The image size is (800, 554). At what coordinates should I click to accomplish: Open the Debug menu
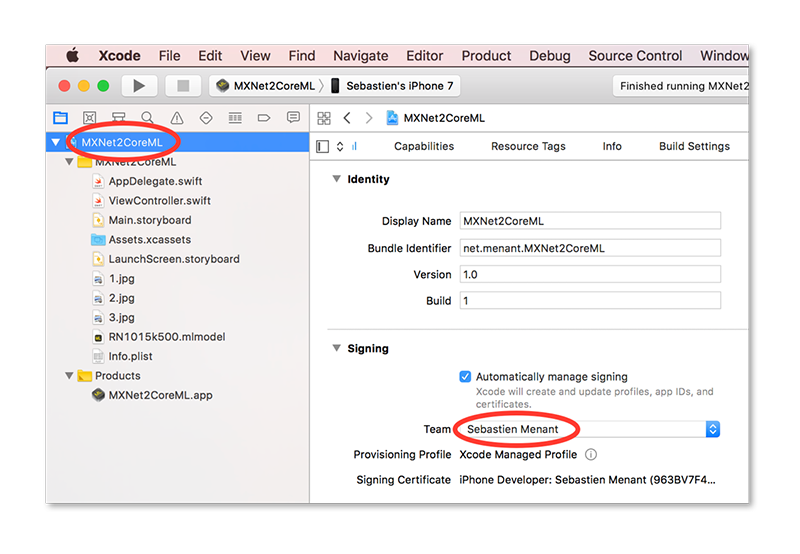coord(549,56)
